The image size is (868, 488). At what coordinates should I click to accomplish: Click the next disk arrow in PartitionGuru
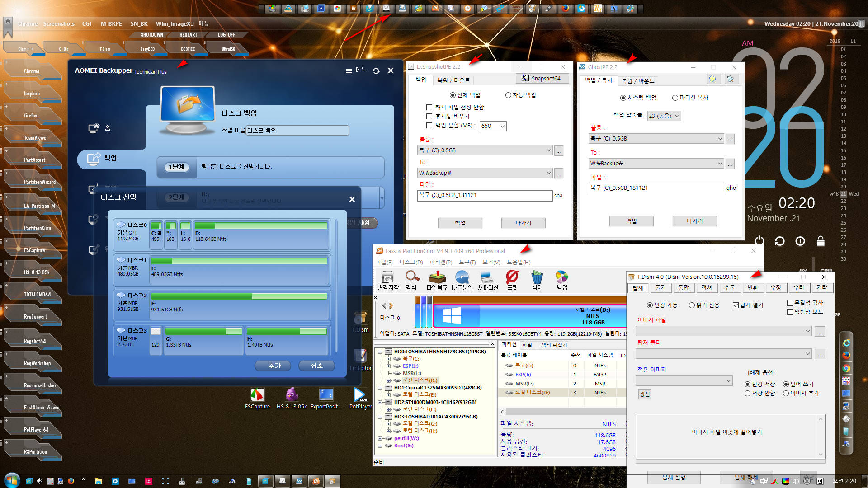(x=392, y=306)
